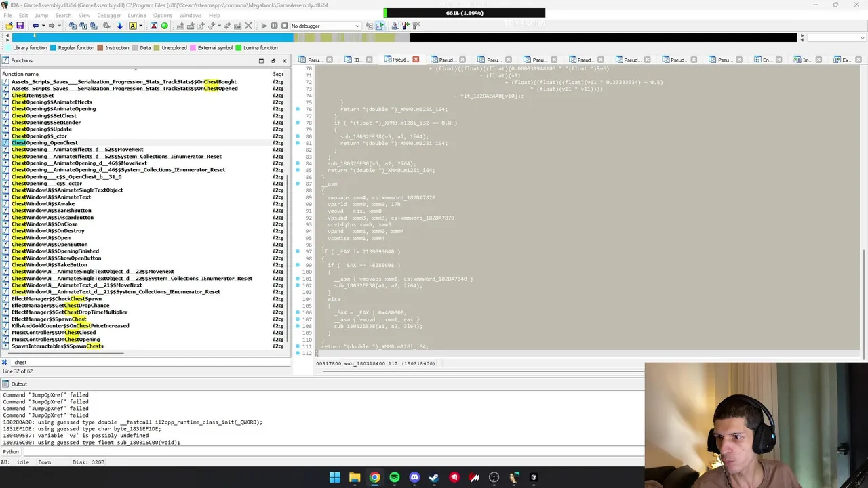Image resolution: width=868 pixels, height=488 pixels.
Task: Click the Open file toolbar icon
Action: coord(9,26)
